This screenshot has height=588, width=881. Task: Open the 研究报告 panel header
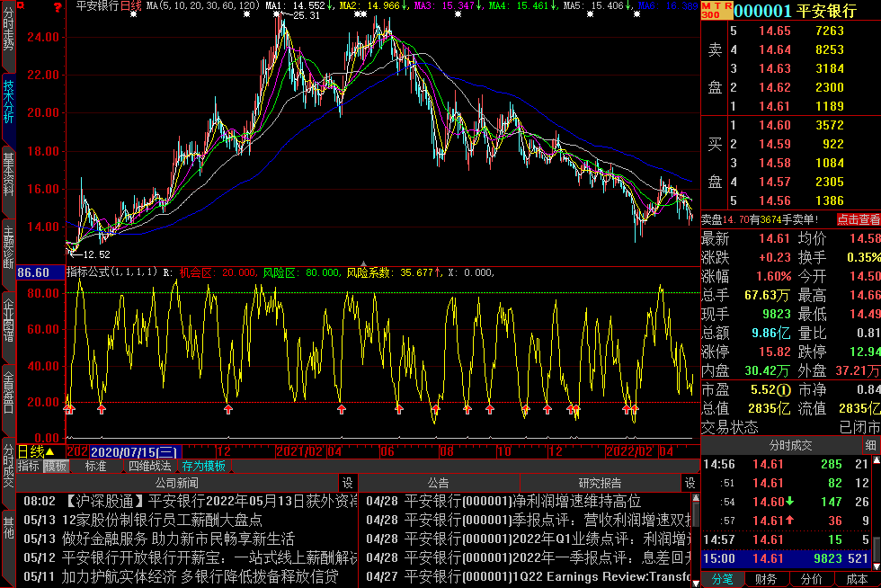[600, 483]
